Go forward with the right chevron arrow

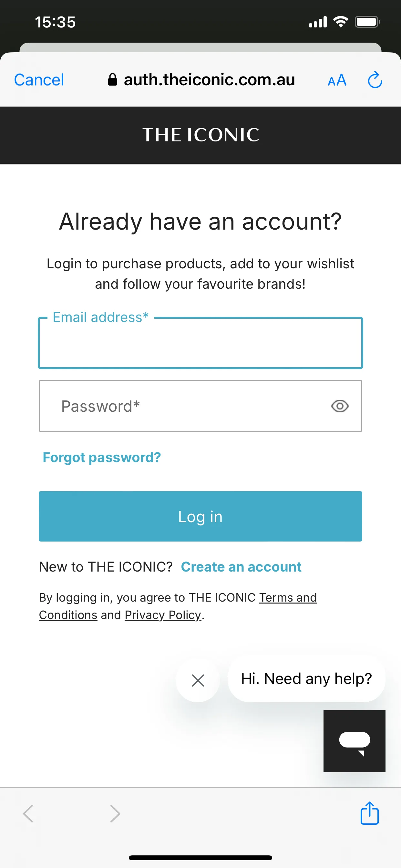[115, 814]
